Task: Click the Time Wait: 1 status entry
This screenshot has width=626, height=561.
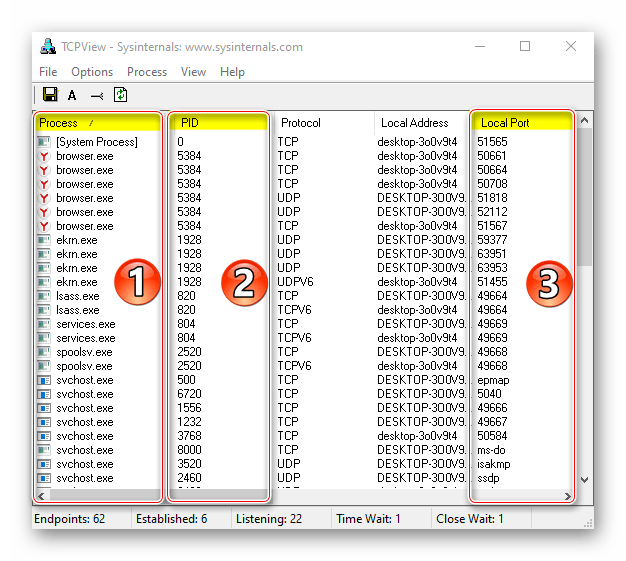Action: click(368, 519)
